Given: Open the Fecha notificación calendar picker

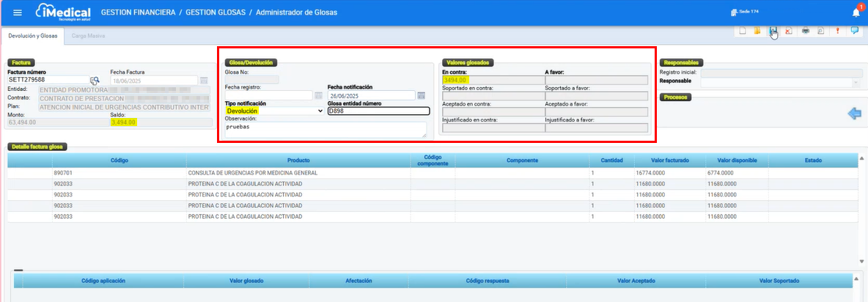Looking at the screenshot, I should 421,95.
